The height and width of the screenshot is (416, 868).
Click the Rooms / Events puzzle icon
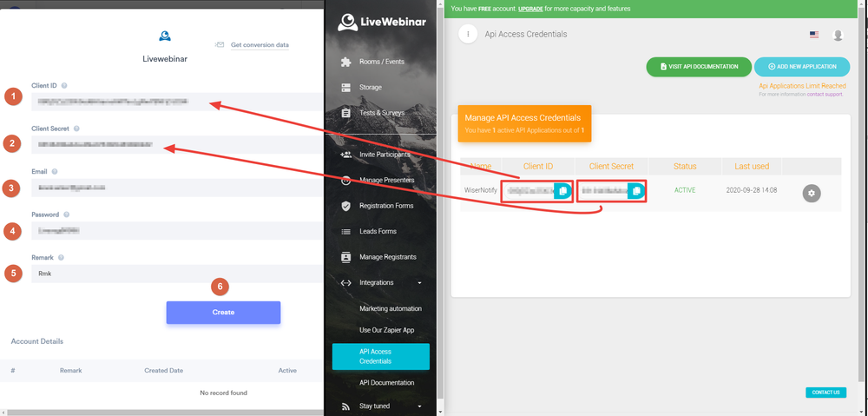pyautogui.click(x=346, y=62)
